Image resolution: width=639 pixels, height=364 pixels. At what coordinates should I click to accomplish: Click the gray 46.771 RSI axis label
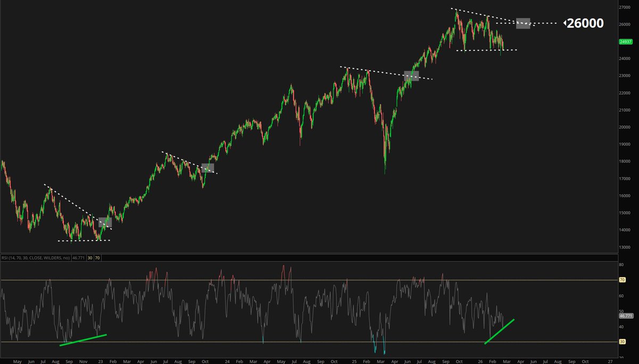click(625, 316)
